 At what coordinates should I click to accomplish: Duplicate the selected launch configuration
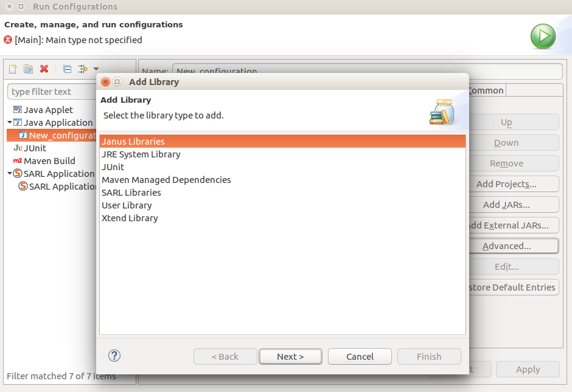tap(28, 69)
